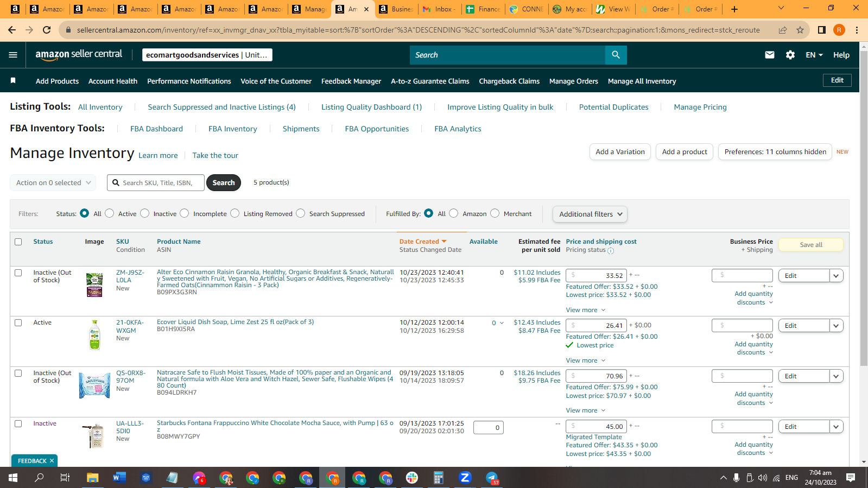Expand Additional filters dropdown

(x=590, y=214)
